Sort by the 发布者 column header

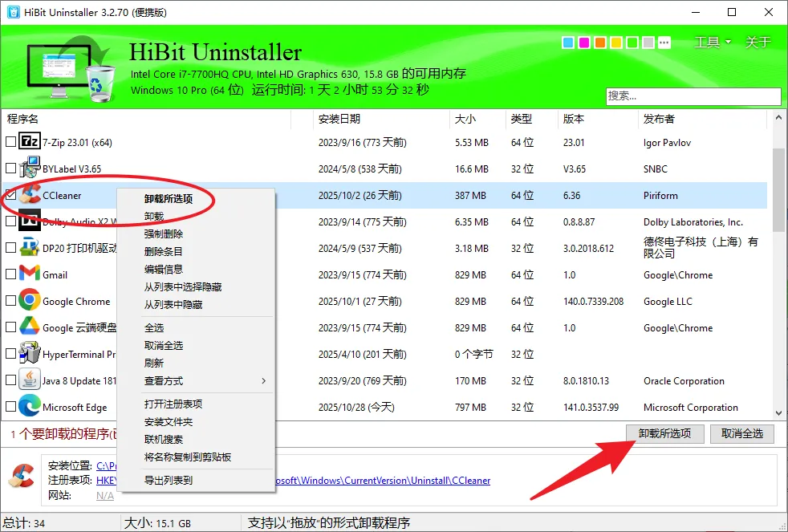pos(702,119)
